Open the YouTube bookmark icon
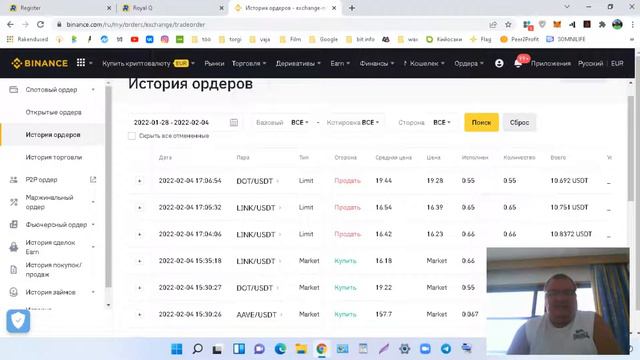Image resolution: width=640 pixels, height=360 pixels. (134, 39)
